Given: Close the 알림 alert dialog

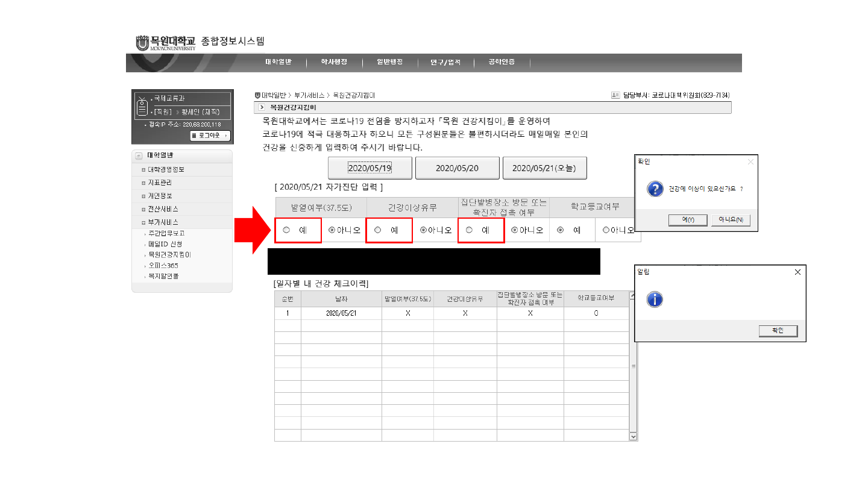Looking at the screenshot, I should pos(797,272).
